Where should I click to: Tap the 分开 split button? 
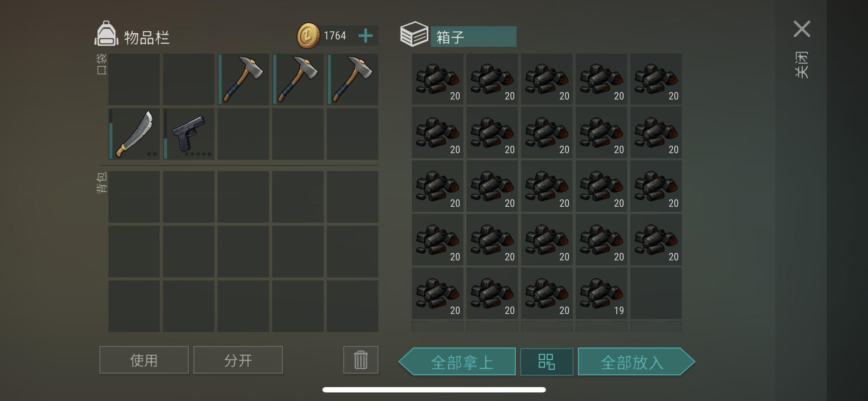238,360
